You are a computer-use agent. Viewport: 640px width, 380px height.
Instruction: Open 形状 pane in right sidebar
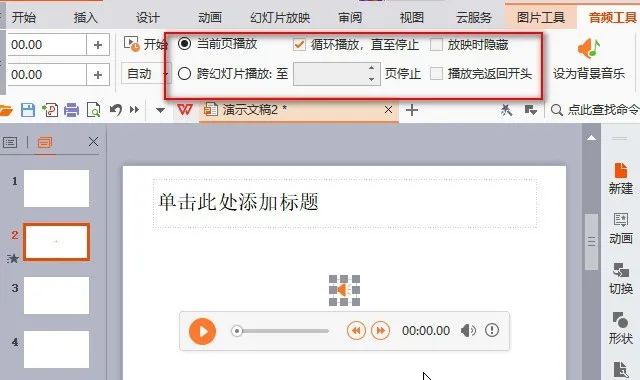pyautogui.click(x=621, y=329)
